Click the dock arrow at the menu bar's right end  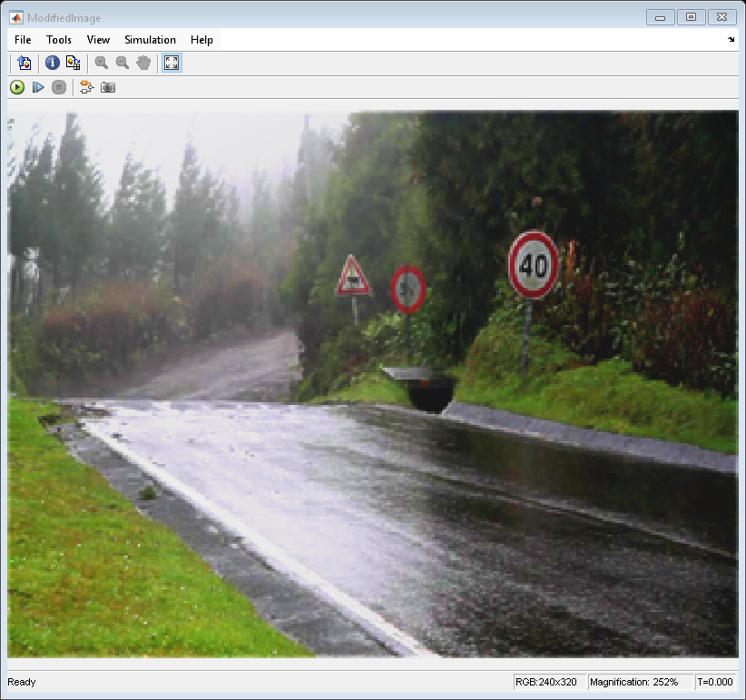[x=731, y=40]
